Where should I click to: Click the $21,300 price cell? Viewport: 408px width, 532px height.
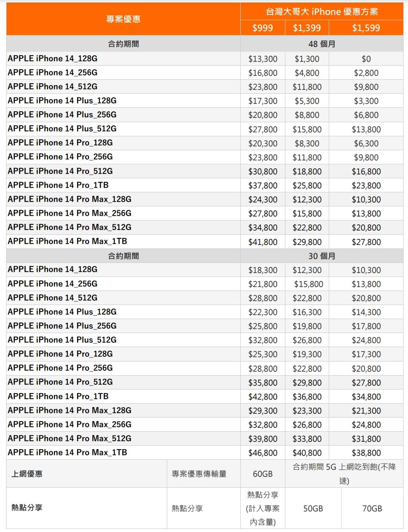tap(366, 411)
